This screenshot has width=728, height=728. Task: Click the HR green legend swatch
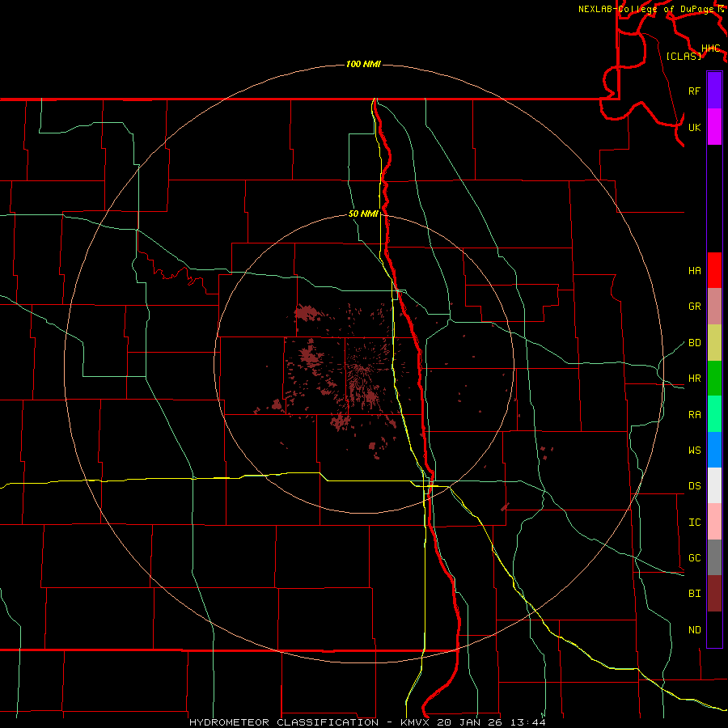714,378
